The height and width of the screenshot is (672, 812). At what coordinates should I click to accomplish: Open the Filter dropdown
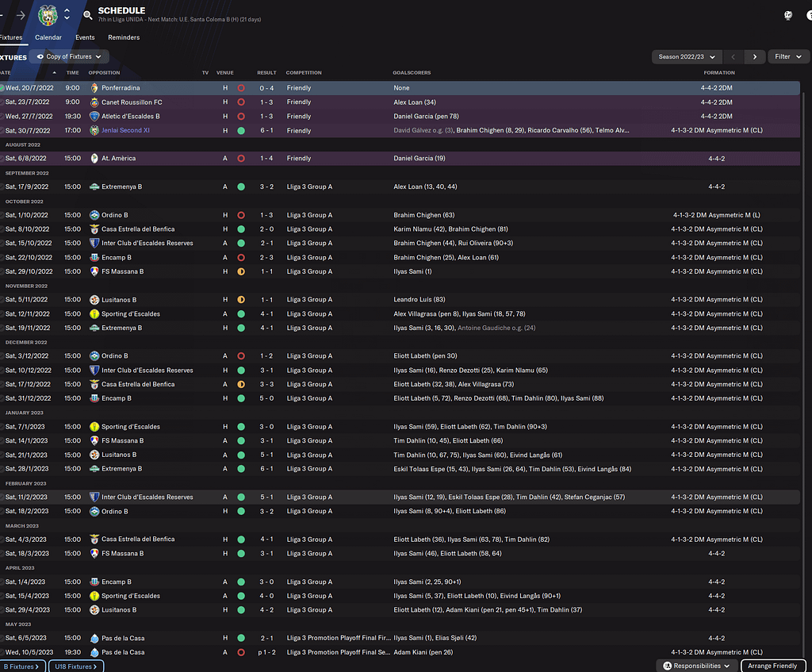(x=788, y=57)
